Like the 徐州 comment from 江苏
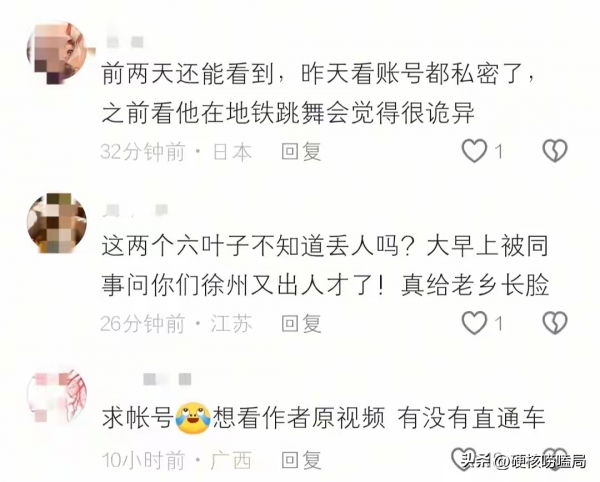The image size is (600, 482). (x=474, y=323)
